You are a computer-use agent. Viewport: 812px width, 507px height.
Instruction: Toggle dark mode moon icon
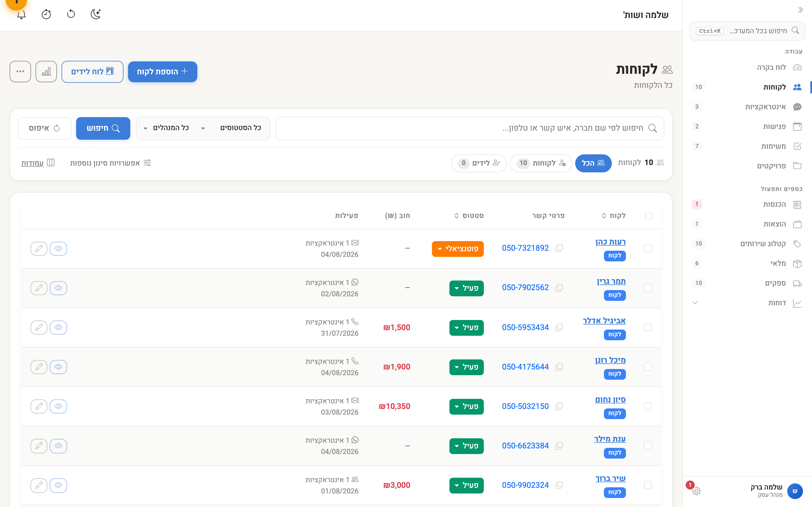[96, 14]
